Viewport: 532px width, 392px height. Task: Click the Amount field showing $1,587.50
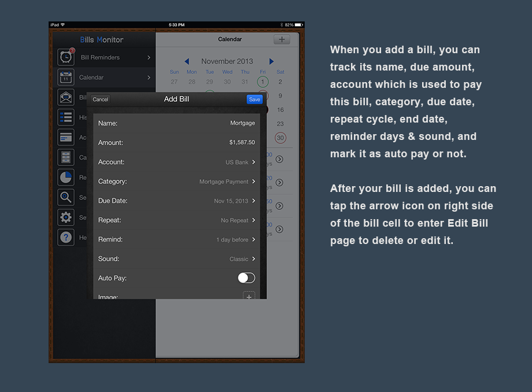[x=176, y=143]
